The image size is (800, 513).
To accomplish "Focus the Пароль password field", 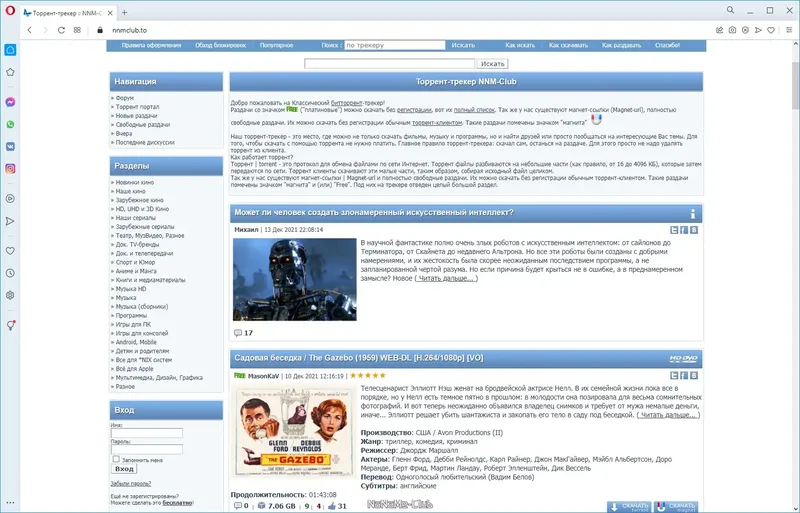I will 147,449.
